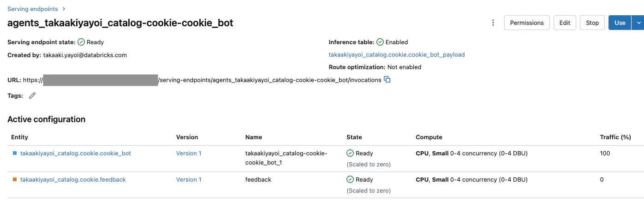The width and height of the screenshot is (644, 201).
Task: Open the Permissions dialog
Action: click(x=527, y=23)
